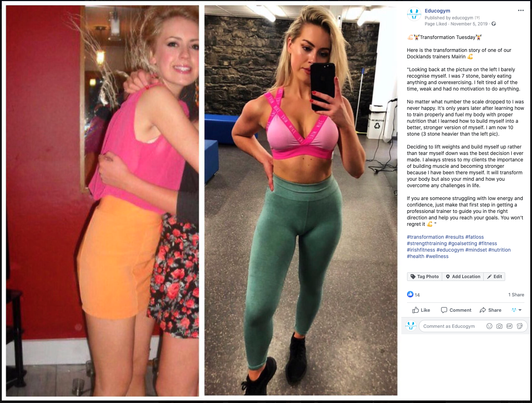This screenshot has height=403, width=532.
Task: Like the transformation post
Action: tap(421, 310)
